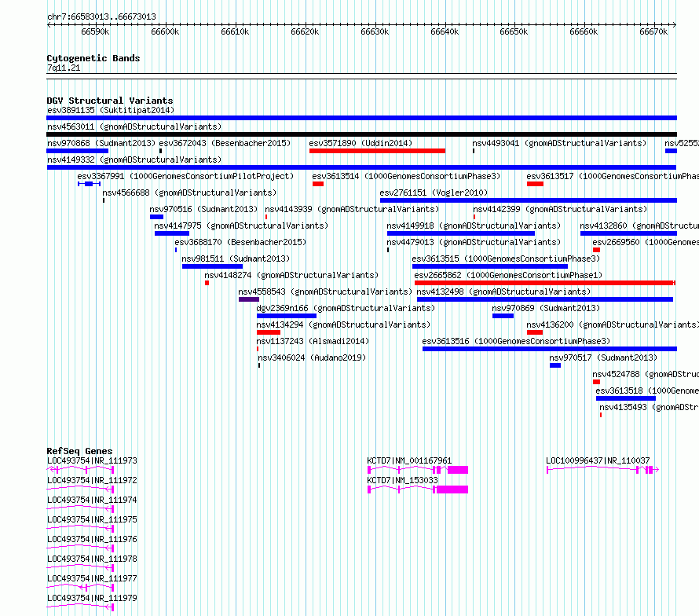Select the nsv4132498 variant label
The image size is (699, 616).
click(x=503, y=291)
